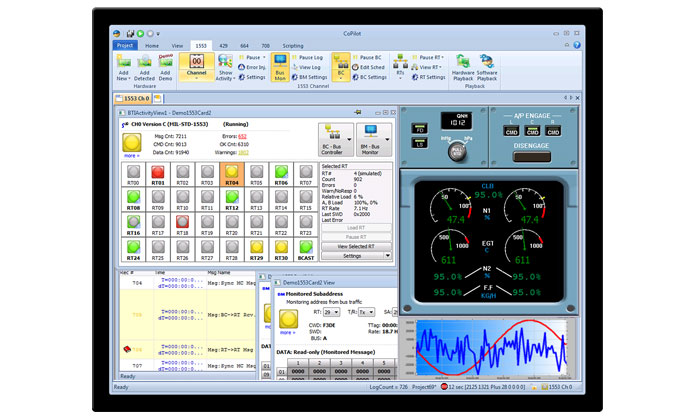Switch to the 664 ribbon tab
The width and height of the screenshot is (700, 420).
[244, 46]
